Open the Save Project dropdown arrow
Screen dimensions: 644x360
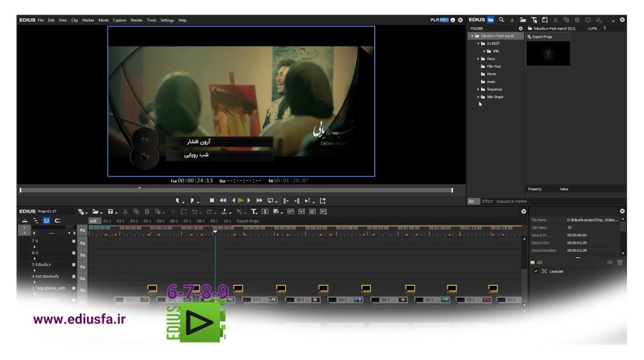click(116, 212)
